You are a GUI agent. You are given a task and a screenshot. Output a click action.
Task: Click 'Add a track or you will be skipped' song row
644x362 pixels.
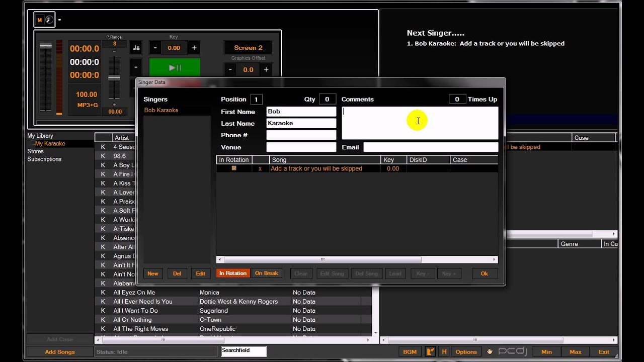[x=357, y=169]
